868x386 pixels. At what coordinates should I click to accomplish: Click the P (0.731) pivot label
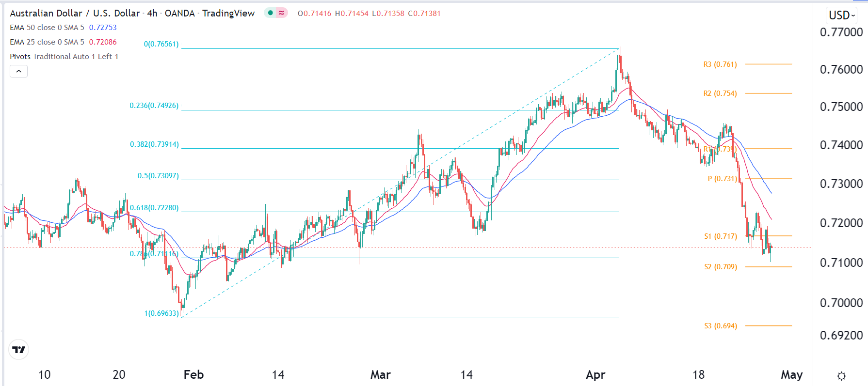point(722,179)
